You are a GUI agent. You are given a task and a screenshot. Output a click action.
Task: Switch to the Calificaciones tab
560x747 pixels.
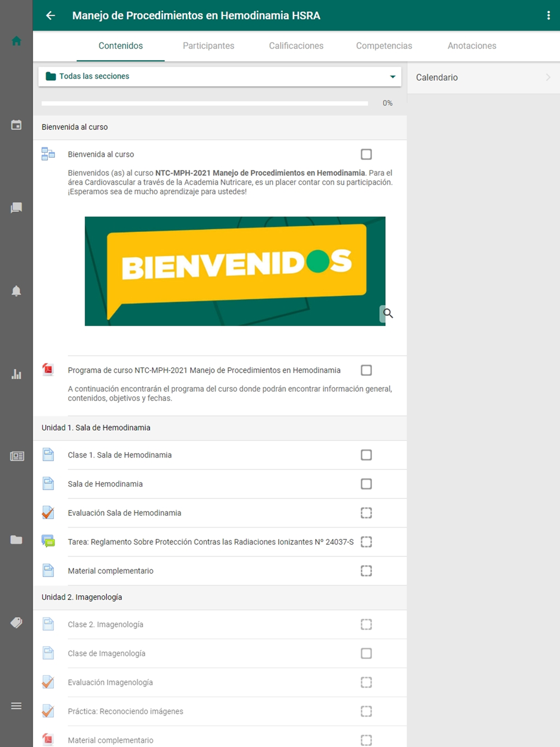coord(296,46)
